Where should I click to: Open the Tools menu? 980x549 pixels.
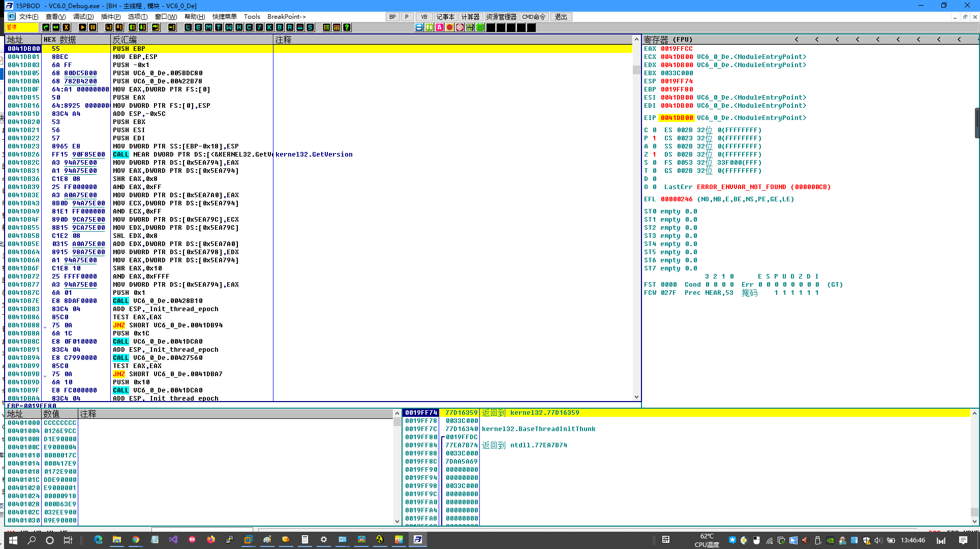pyautogui.click(x=252, y=17)
